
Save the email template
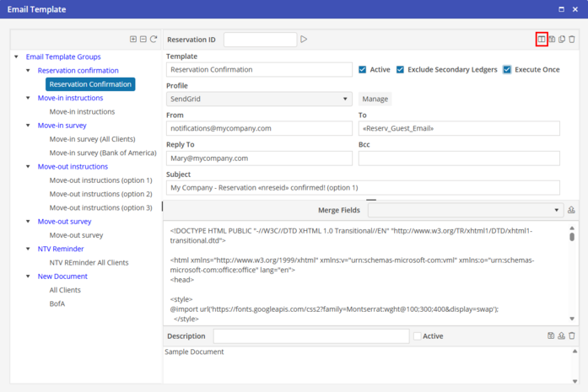(x=552, y=40)
